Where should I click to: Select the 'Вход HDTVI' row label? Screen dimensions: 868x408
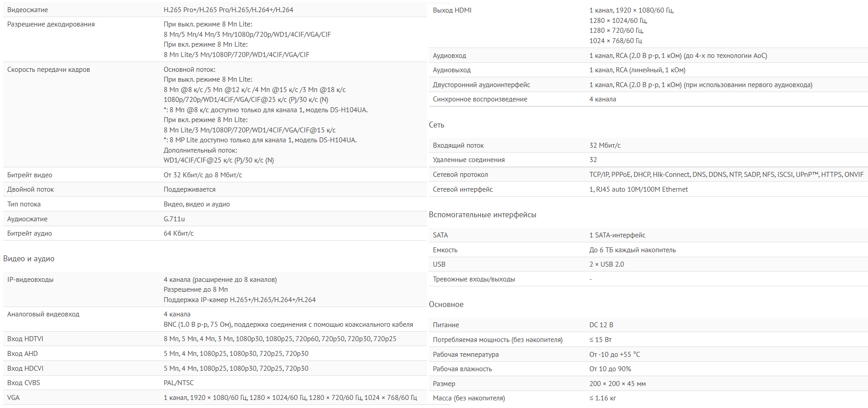pyautogui.click(x=25, y=339)
